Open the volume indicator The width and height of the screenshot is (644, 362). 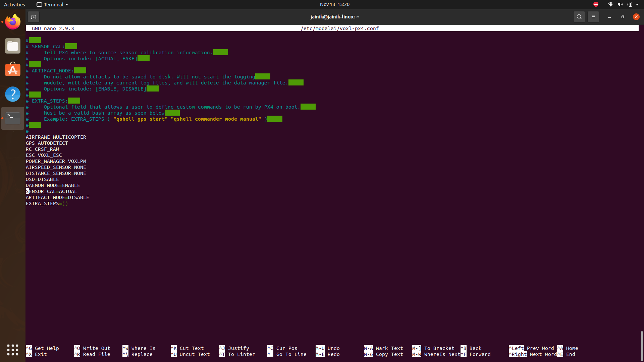click(x=620, y=4)
